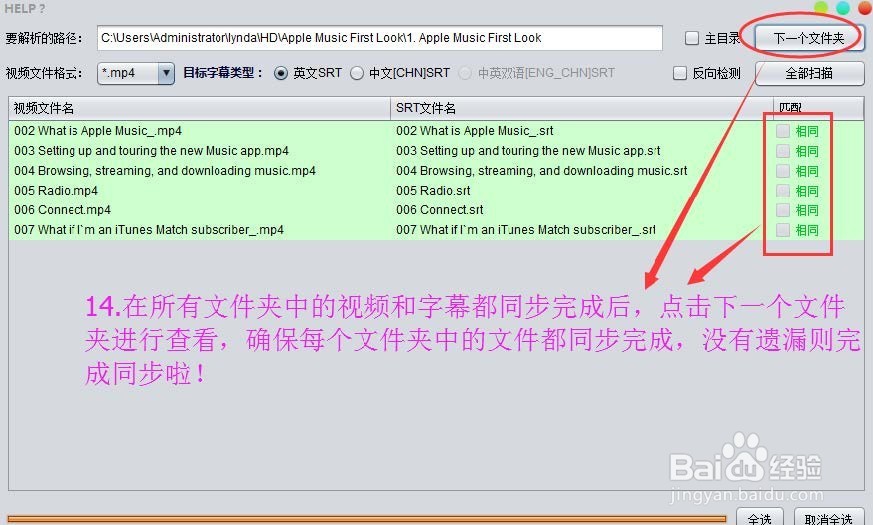Viewport: 873px width, 525px height.
Task: Select the 中英双语[ENG_CHN]SRT radio option
Action: pos(465,73)
